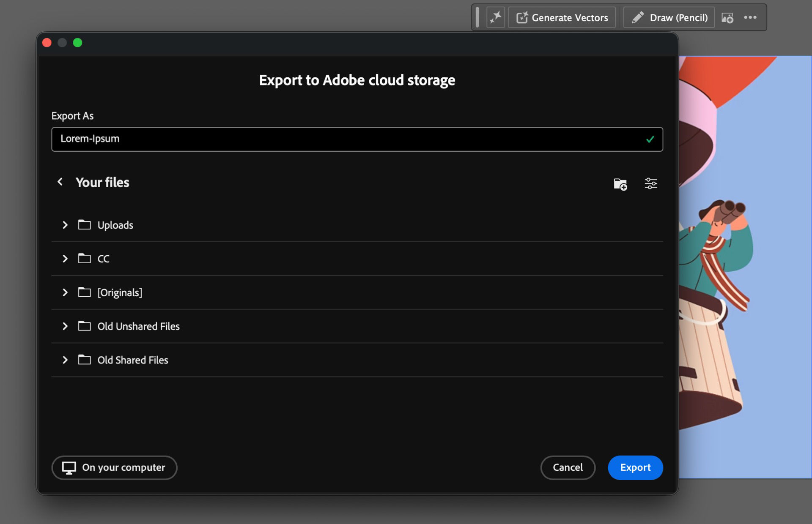Cancel the export dialog
812x524 pixels.
point(568,468)
